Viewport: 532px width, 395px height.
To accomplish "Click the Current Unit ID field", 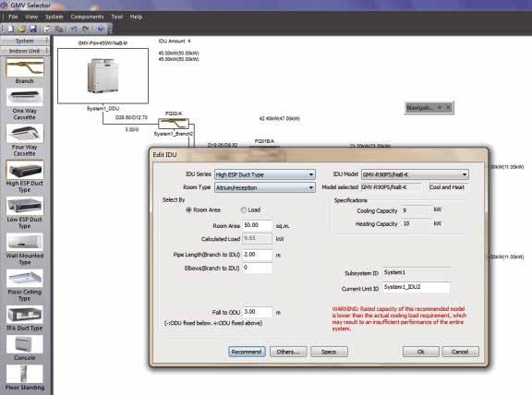I will coord(417,287).
